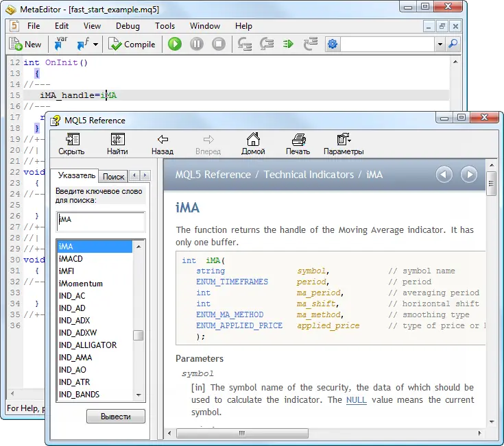The height and width of the screenshot is (446, 504).
Task: Select IND_ALLIGATOR in the index list
Action: coord(95,345)
